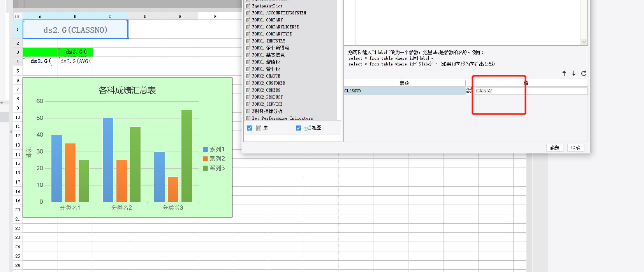
Task: Select column F header
Action: tap(215, 16)
